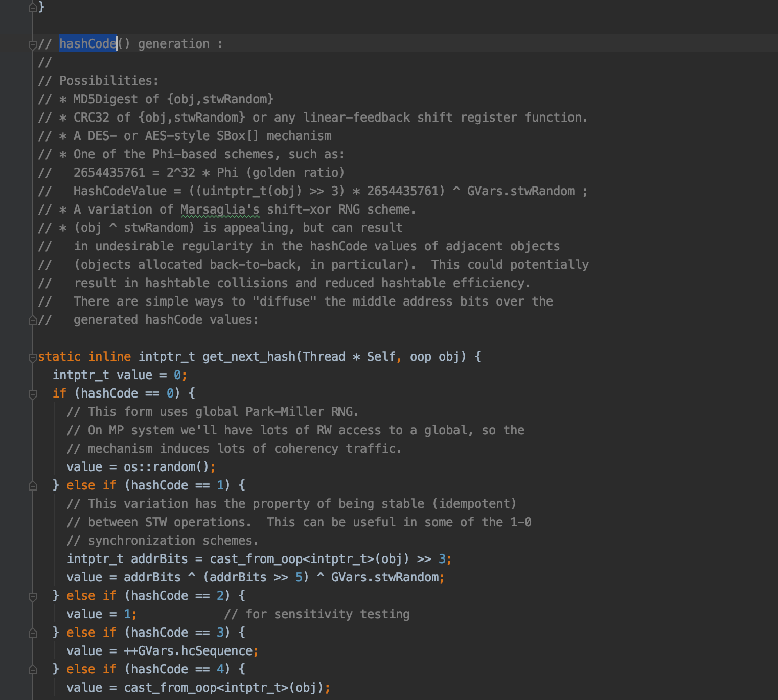Click the 'os::random()' call

166,467
